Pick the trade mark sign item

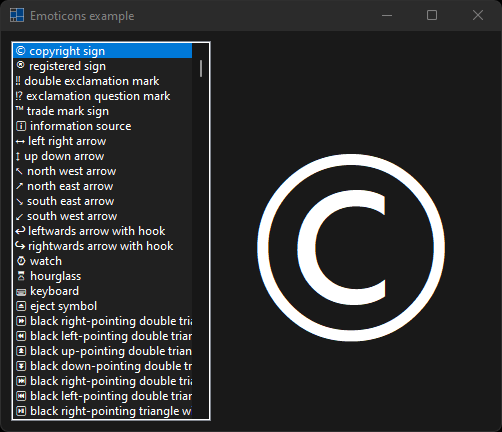pyautogui.click(x=103, y=111)
